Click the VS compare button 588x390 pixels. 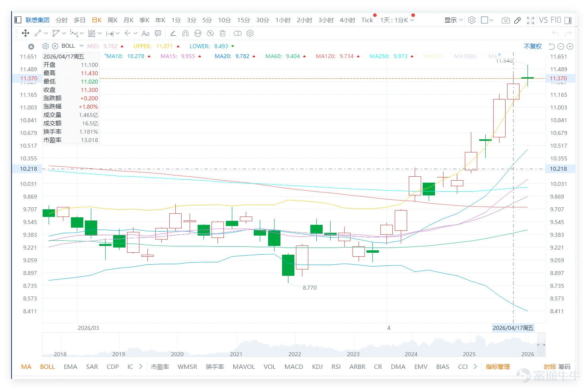point(543,20)
